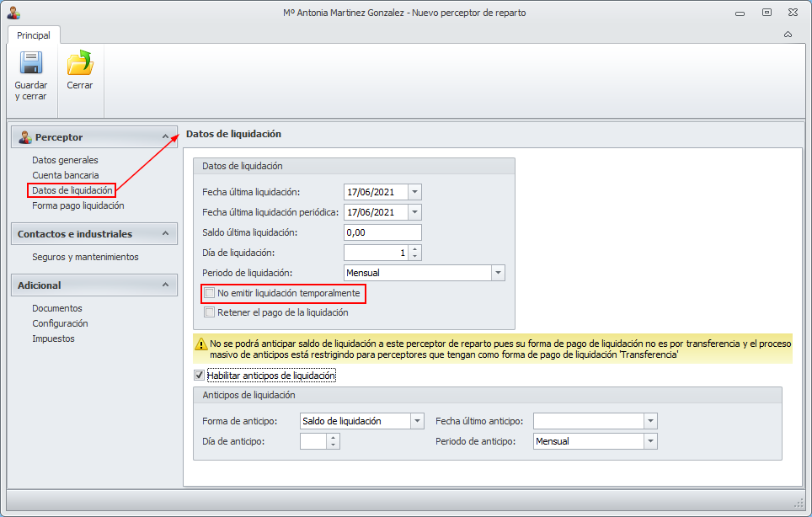The height and width of the screenshot is (517, 812).
Task: Uncheck Habilitar anticipos de liquidación
Action: (199, 376)
